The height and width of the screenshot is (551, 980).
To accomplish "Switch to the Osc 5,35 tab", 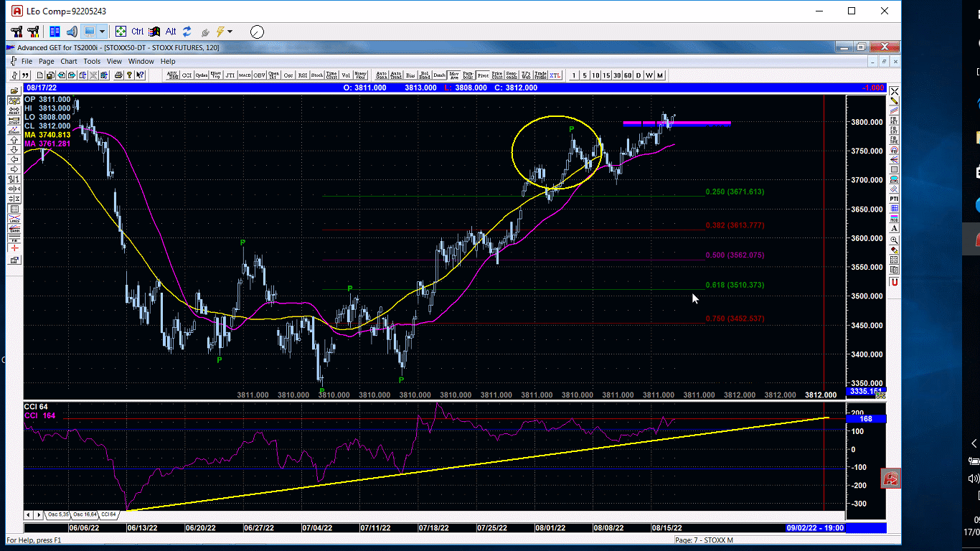I will coord(58,514).
